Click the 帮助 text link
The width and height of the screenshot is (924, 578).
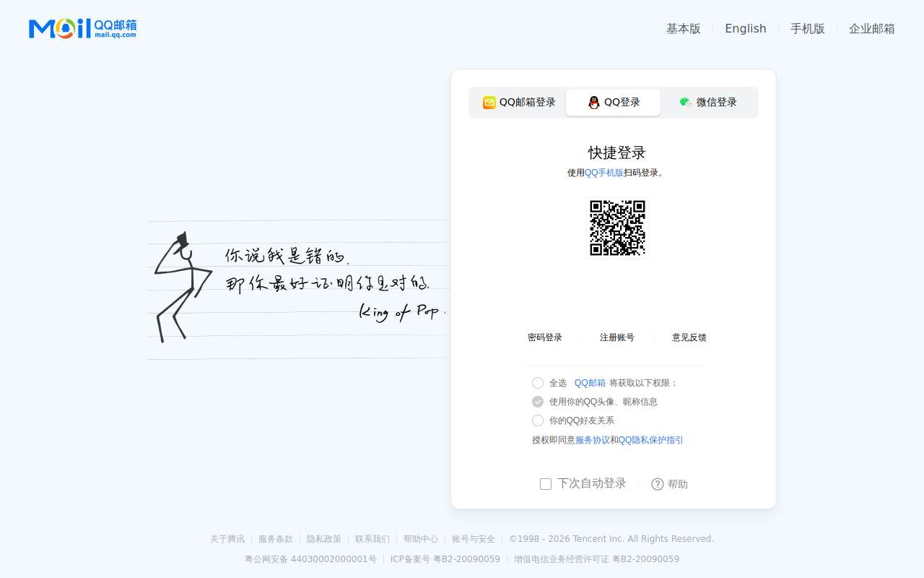[678, 484]
